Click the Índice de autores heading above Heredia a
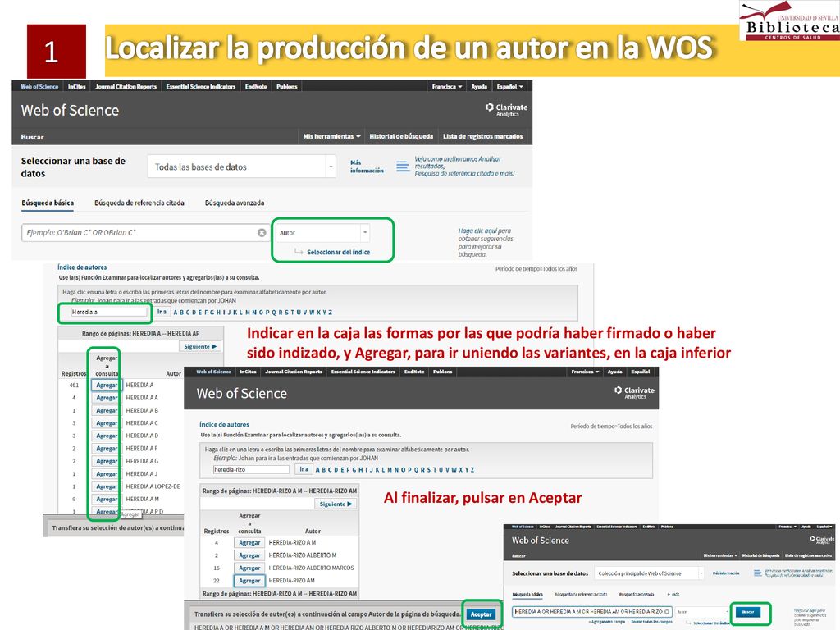The image size is (840, 630). 82,267
